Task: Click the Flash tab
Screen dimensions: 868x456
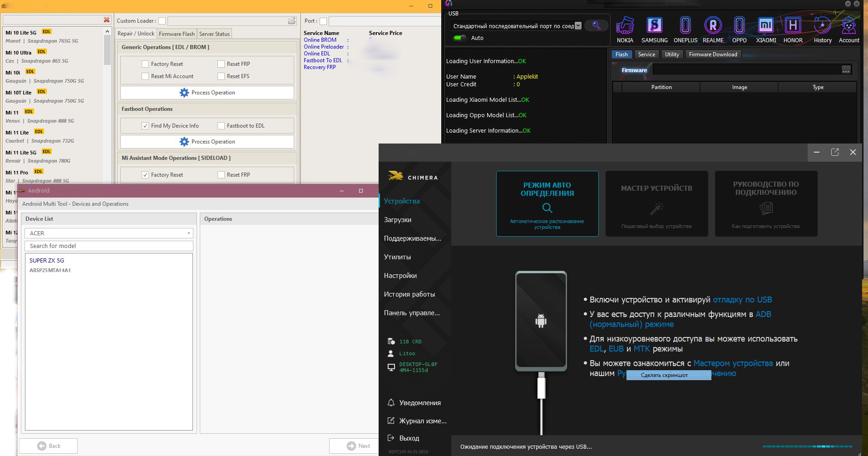Action: tap(621, 55)
